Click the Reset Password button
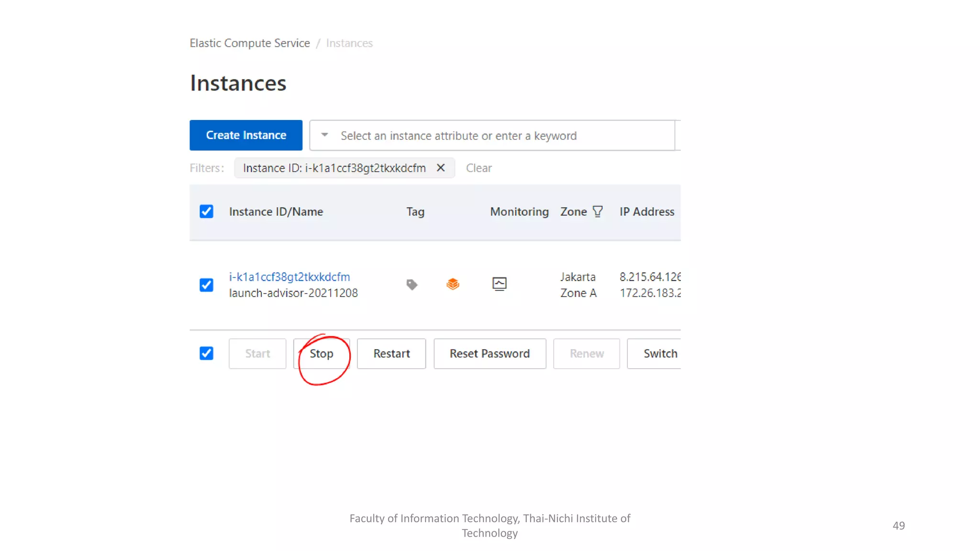 490,353
